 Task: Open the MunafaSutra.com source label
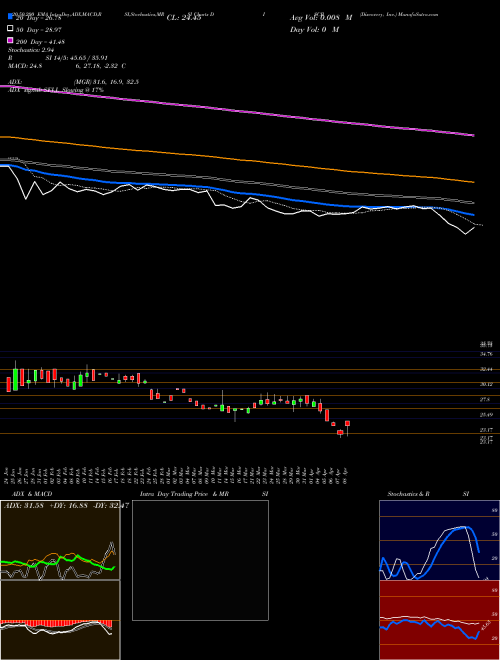click(418, 14)
